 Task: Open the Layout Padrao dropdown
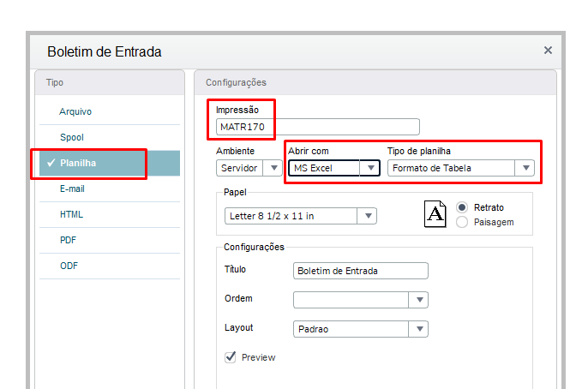(360, 329)
